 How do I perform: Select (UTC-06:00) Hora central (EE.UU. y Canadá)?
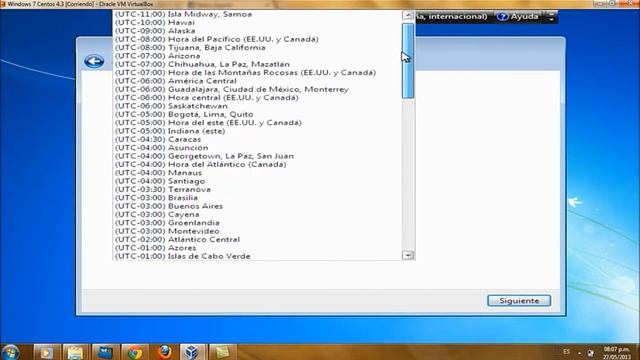pos(257,98)
